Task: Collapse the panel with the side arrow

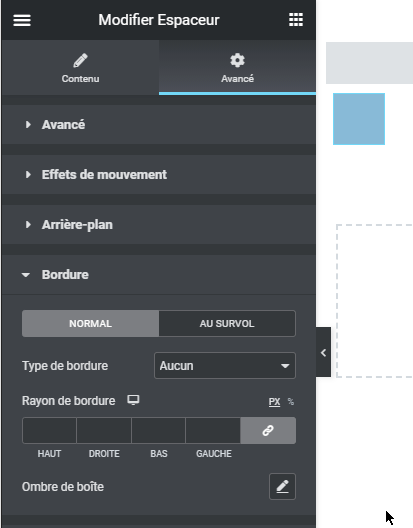Action: [323, 353]
